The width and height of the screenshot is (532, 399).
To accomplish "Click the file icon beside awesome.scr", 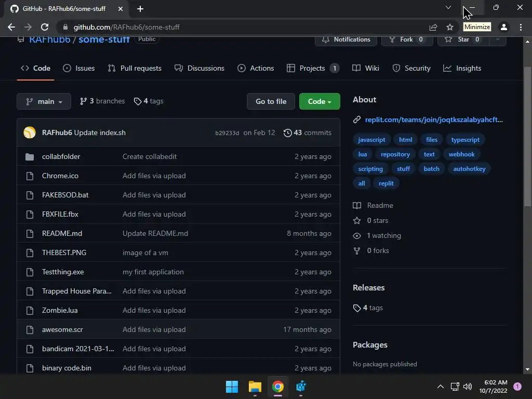I will [x=30, y=330].
